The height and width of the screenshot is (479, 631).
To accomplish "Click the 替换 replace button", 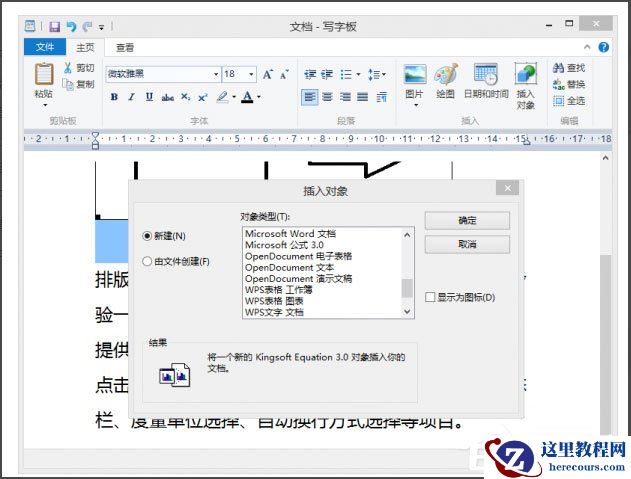I will 569,84.
